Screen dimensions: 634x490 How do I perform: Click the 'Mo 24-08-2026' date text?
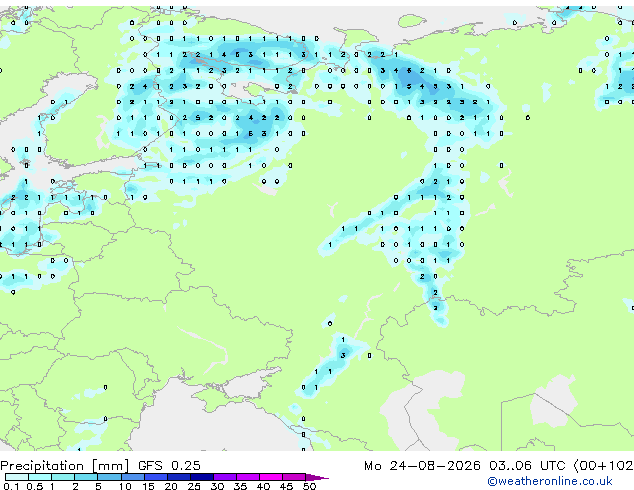(x=422, y=466)
